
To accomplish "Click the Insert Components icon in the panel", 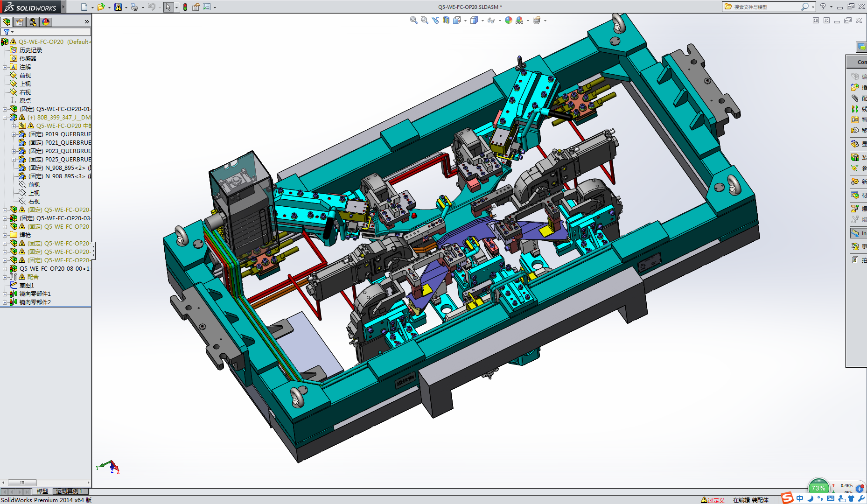I will click(855, 87).
